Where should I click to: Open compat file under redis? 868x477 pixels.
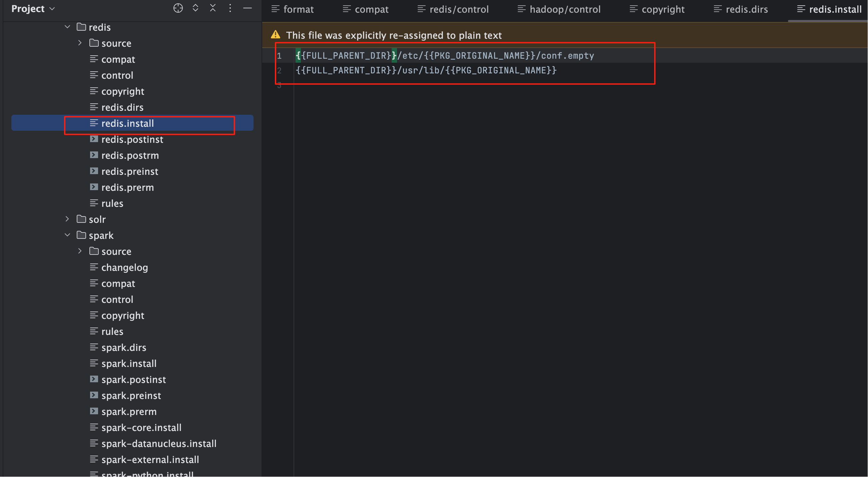click(x=118, y=59)
